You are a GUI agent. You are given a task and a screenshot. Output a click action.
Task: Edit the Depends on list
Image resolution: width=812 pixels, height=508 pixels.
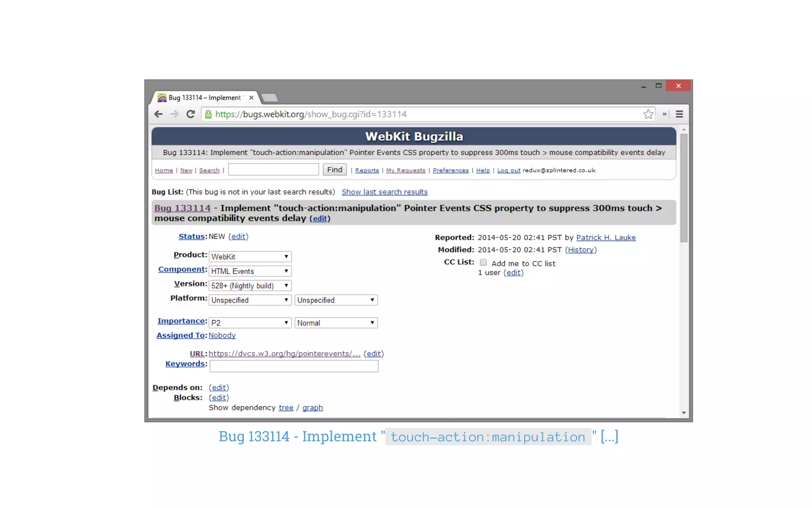tap(219, 388)
